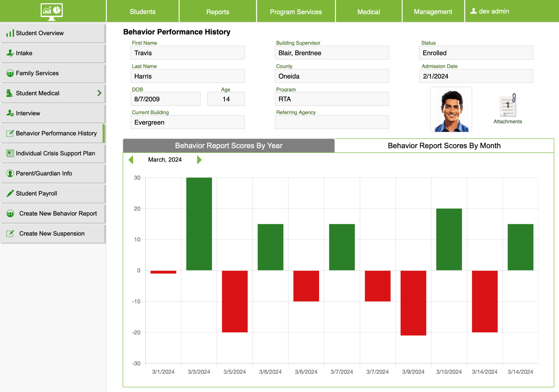Screen dimensions: 559x392
Task: Click the Admission Date field showing 2/1/2024
Action: (x=476, y=76)
